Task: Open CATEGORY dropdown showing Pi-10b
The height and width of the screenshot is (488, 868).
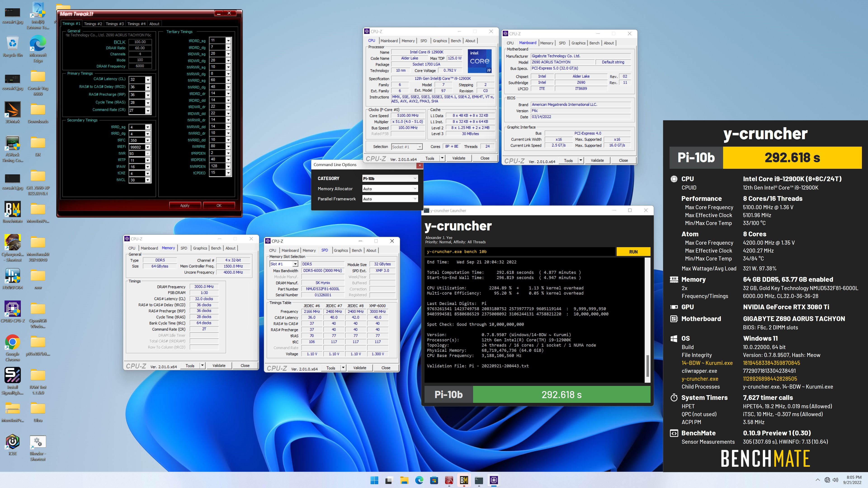Action: [x=390, y=178]
